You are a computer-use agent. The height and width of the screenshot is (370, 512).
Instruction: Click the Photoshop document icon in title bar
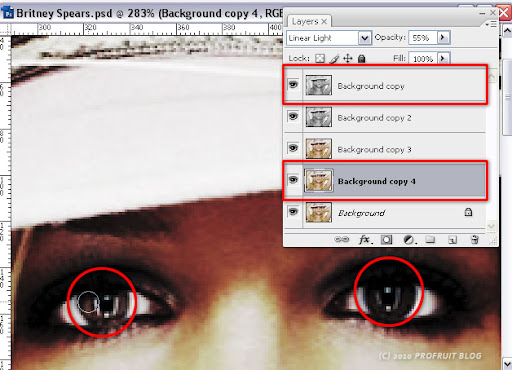click(7, 13)
